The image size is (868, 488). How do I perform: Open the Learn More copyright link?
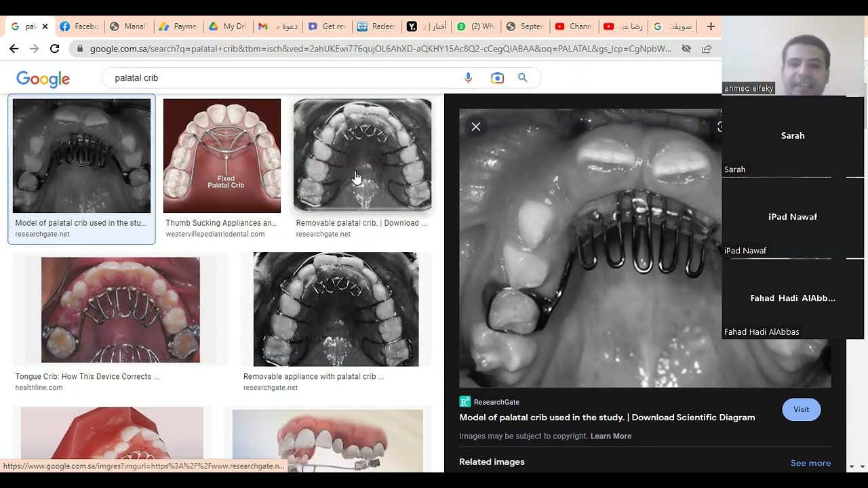[611, 436]
